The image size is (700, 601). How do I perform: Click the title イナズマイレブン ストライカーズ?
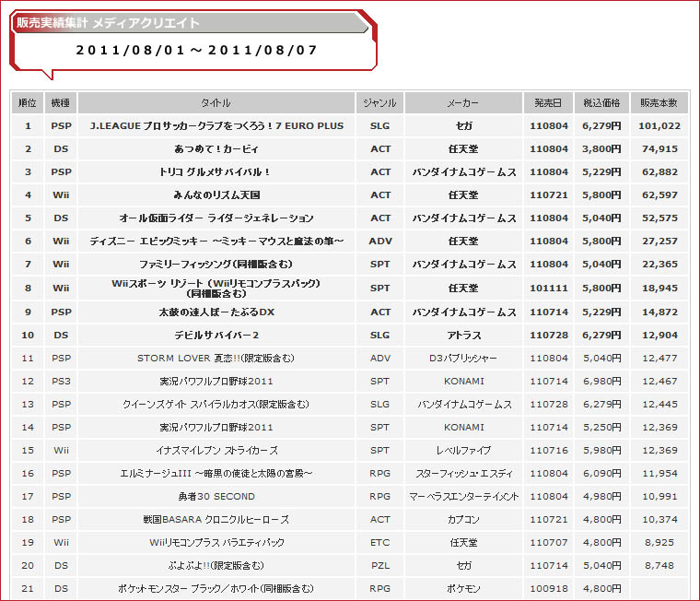coord(217,451)
